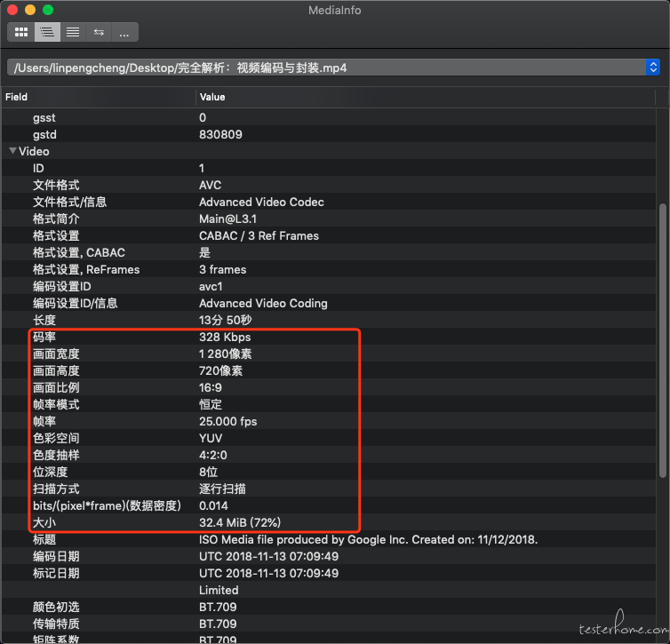
Task: Click the 编码日期 UTC timestamp value
Action: coord(268,556)
